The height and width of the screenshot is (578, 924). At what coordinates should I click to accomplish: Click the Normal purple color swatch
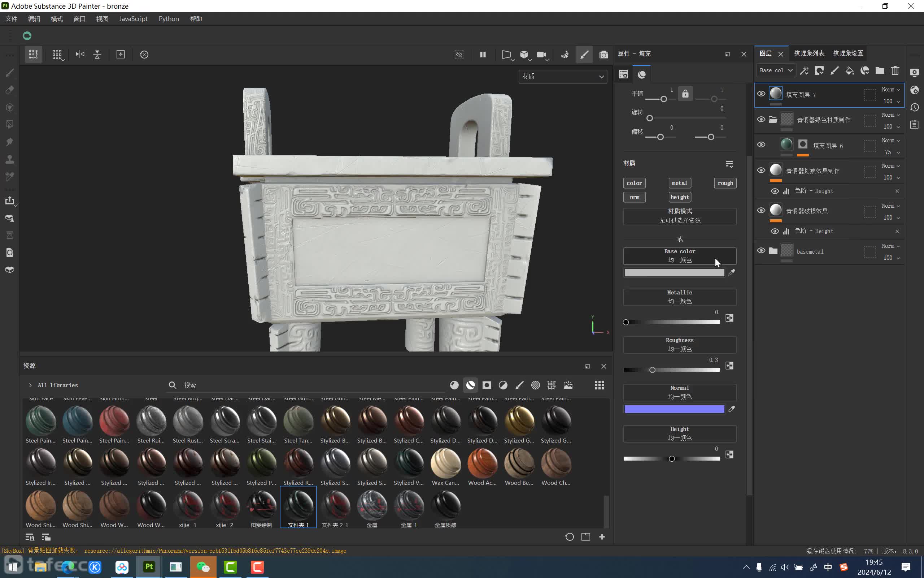(x=674, y=409)
